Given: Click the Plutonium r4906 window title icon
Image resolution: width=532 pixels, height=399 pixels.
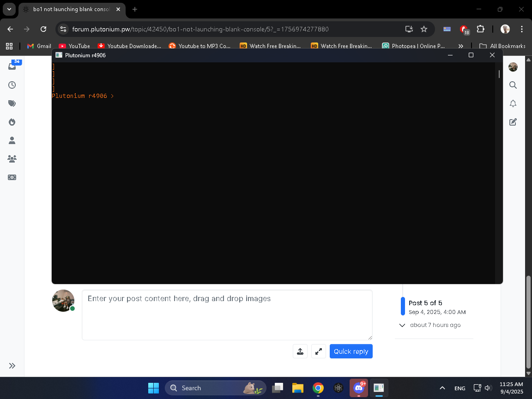Looking at the screenshot, I should pos(59,55).
